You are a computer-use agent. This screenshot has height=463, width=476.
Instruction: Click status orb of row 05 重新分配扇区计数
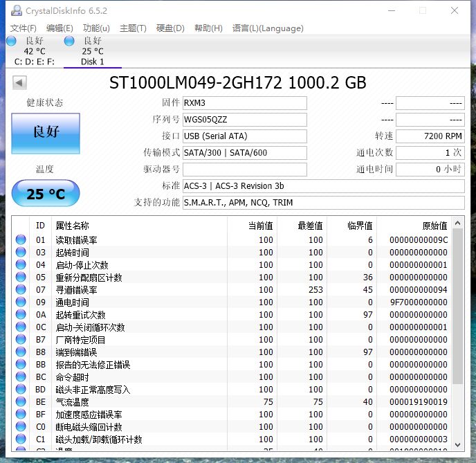[21, 277]
